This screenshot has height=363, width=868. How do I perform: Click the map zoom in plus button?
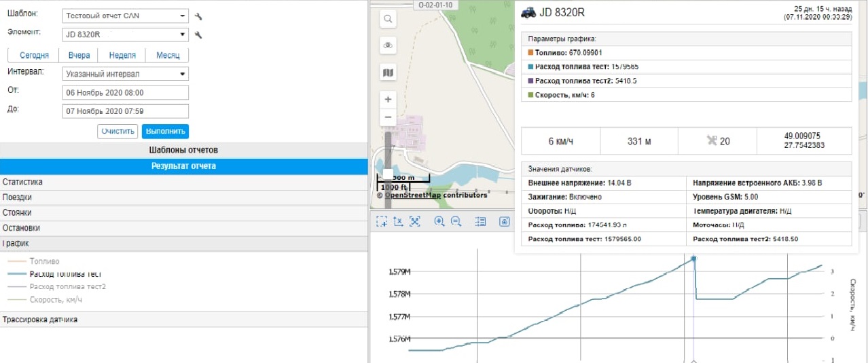(388, 99)
